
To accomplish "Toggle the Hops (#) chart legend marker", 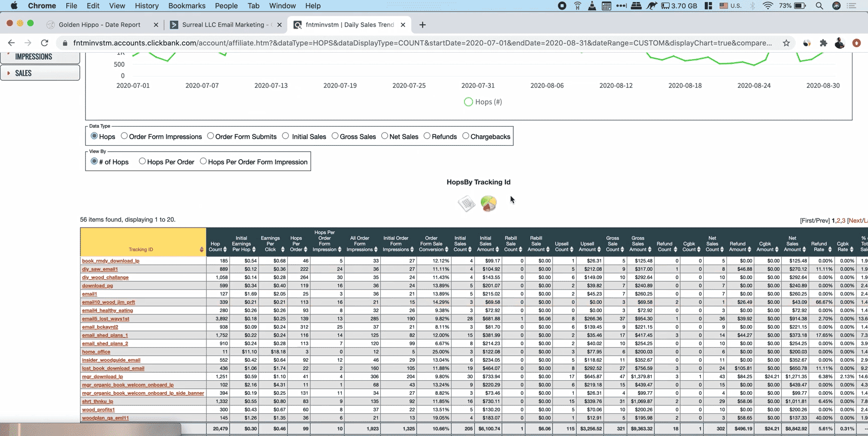I will 468,102.
